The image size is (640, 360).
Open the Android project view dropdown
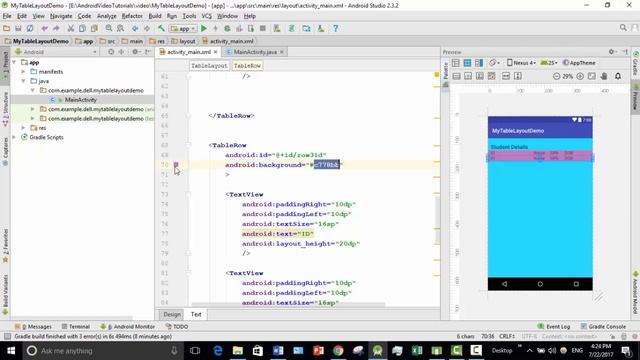pyautogui.click(x=56, y=52)
